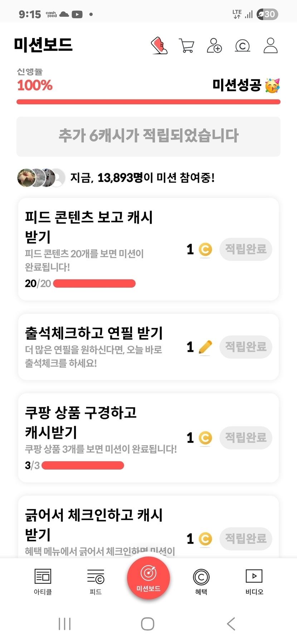Tap 적립완료 on 쿠팡 상품 mission
Screen dimensions: 297x644
pyautogui.click(x=245, y=438)
